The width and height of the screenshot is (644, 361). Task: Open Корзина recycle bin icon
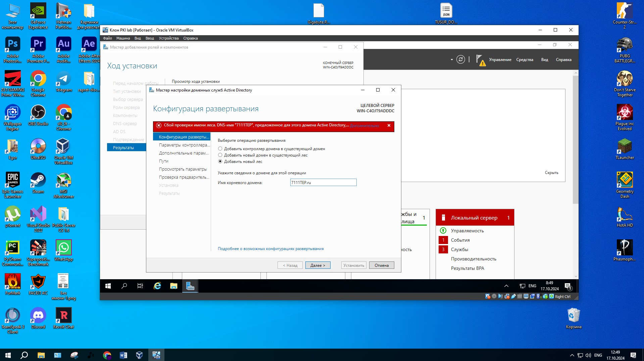tap(574, 318)
